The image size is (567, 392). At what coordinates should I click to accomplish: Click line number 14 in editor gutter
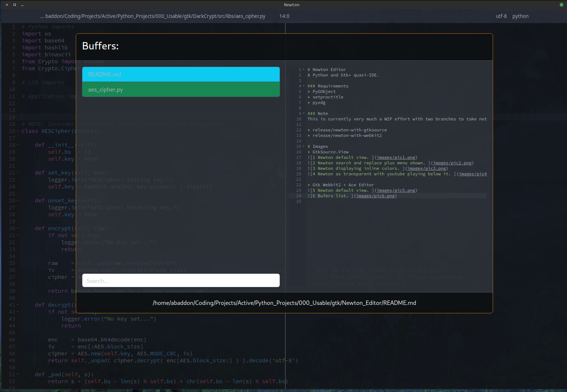12,117
